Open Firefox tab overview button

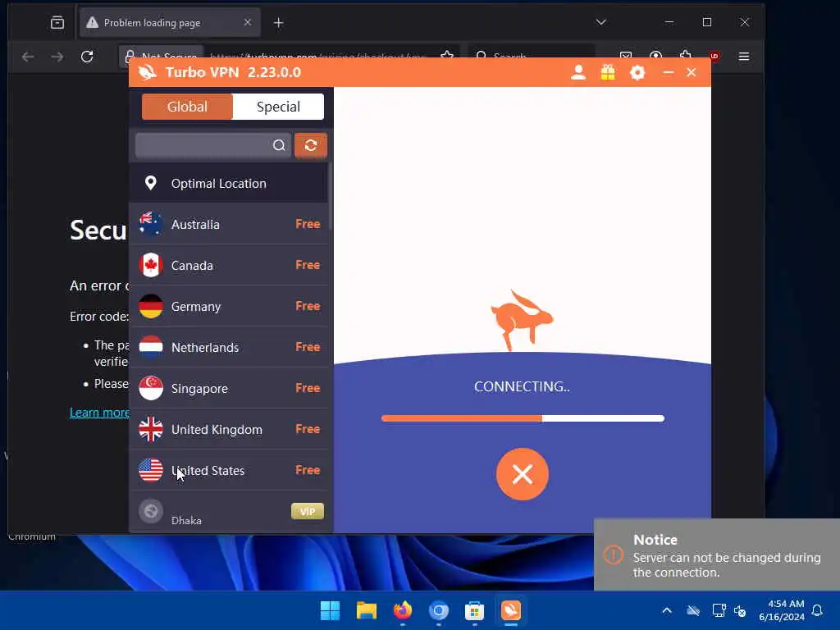point(57,22)
